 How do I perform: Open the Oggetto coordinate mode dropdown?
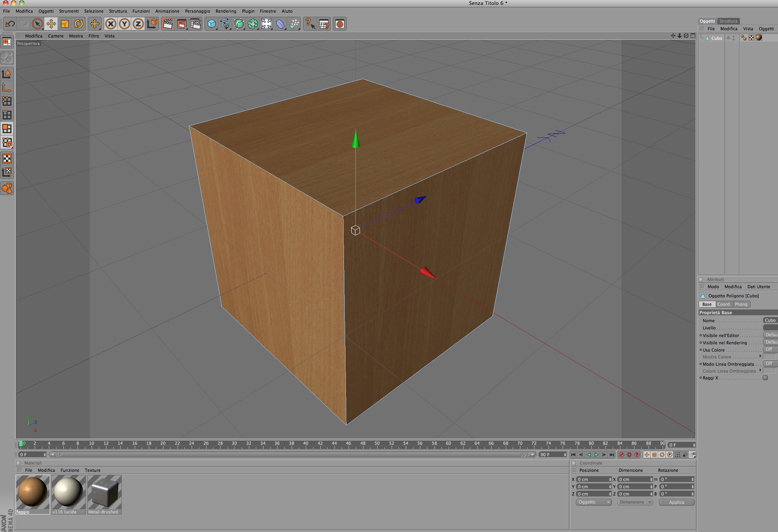click(594, 502)
